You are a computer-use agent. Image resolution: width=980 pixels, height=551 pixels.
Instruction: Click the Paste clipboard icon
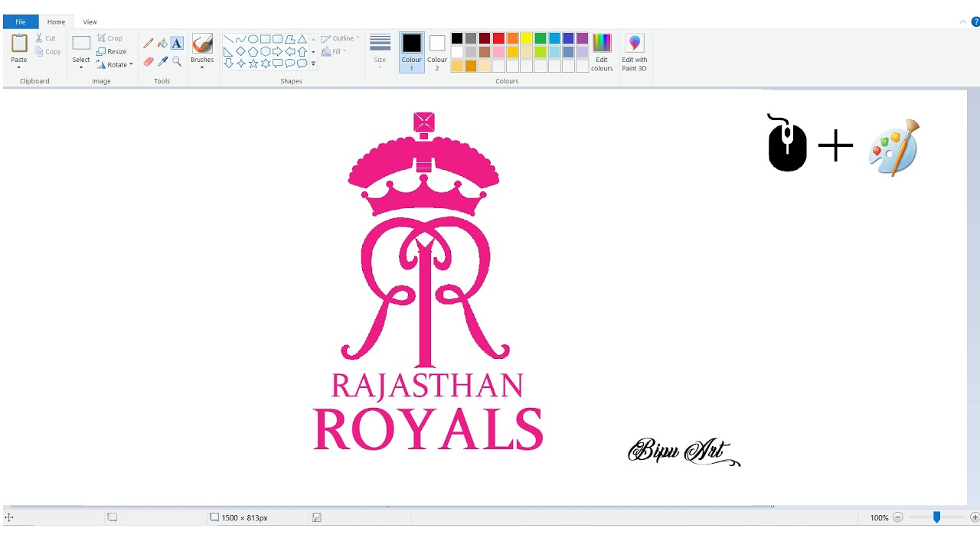point(19,44)
